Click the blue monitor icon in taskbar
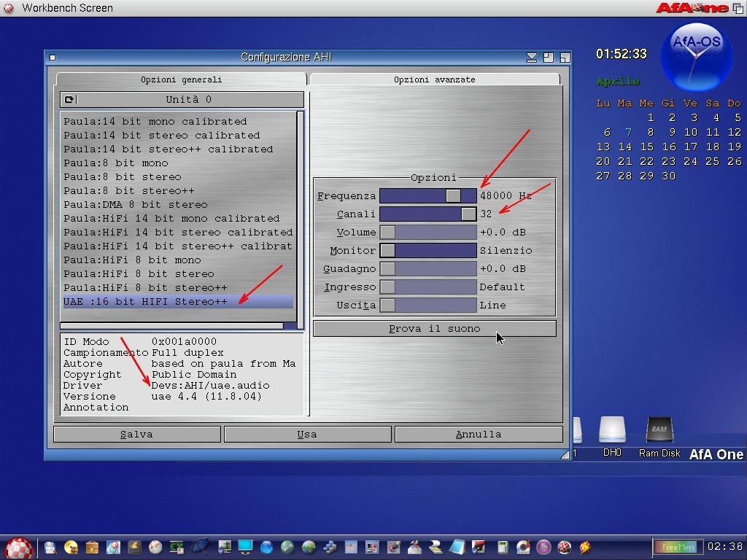This screenshot has width=747, height=560. (245, 547)
